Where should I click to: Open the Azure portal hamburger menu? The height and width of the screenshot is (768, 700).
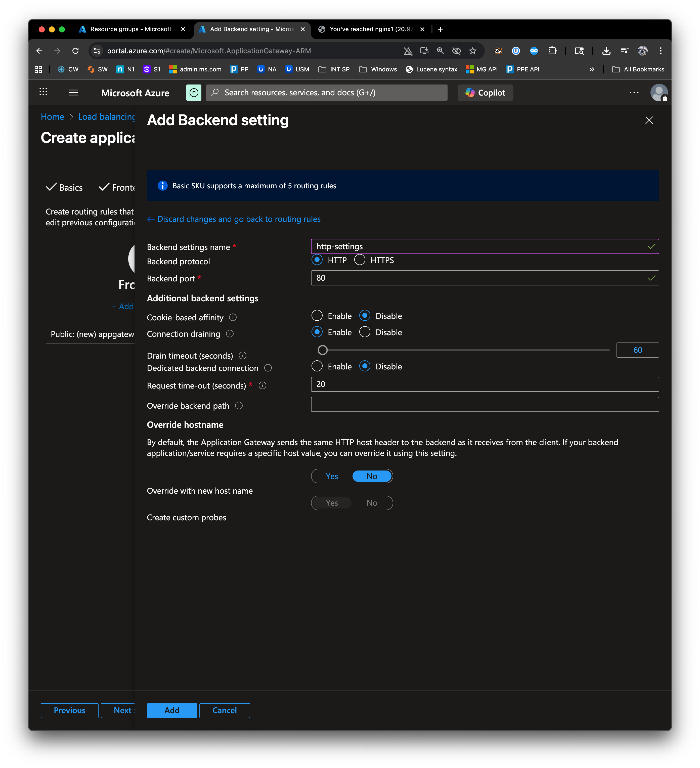pos(73,93)
